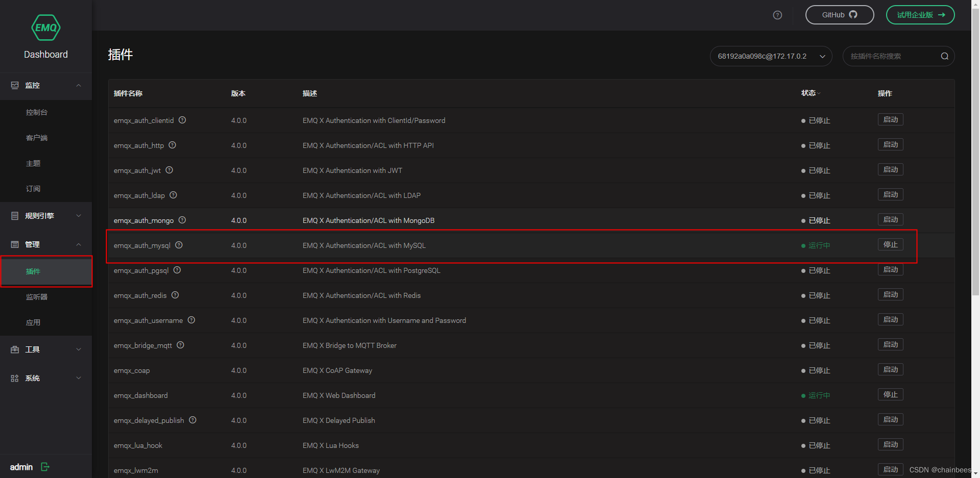This screenshot has width=980, height=478.
Task: Start the emqx_auth_http plugin
Action: tap(891, 144)
